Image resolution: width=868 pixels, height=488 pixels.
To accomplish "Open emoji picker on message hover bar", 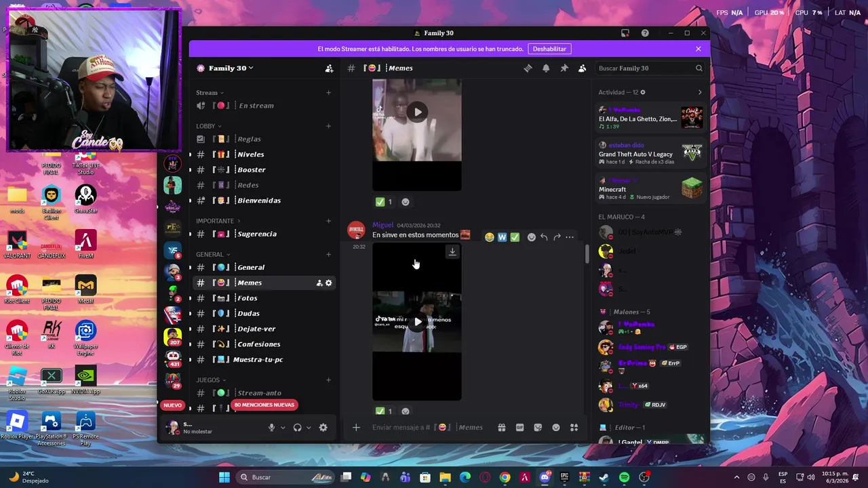I will pyautogui.click(x=532, y=237).
